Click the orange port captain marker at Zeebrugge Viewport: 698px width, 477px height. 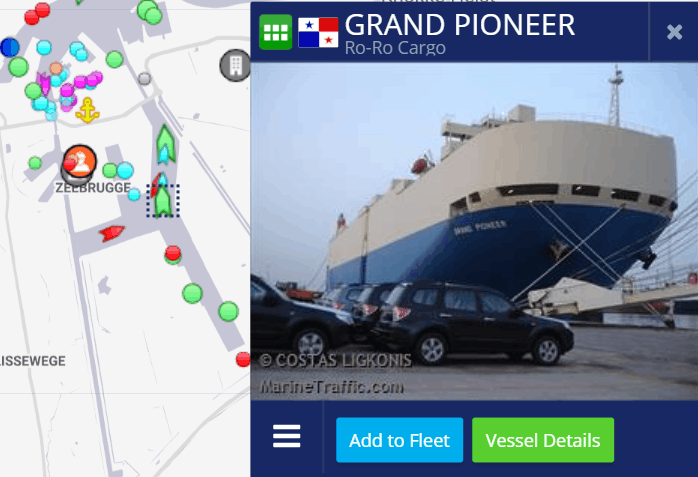tap(80, 161)
